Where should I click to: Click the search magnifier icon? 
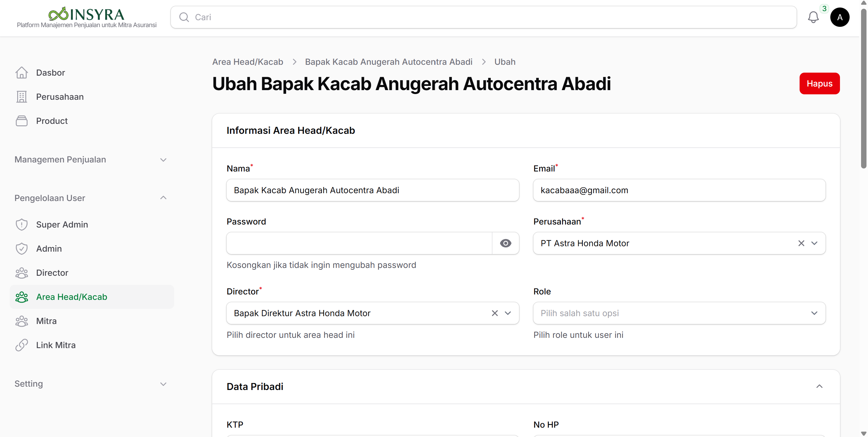pos(184,17)
